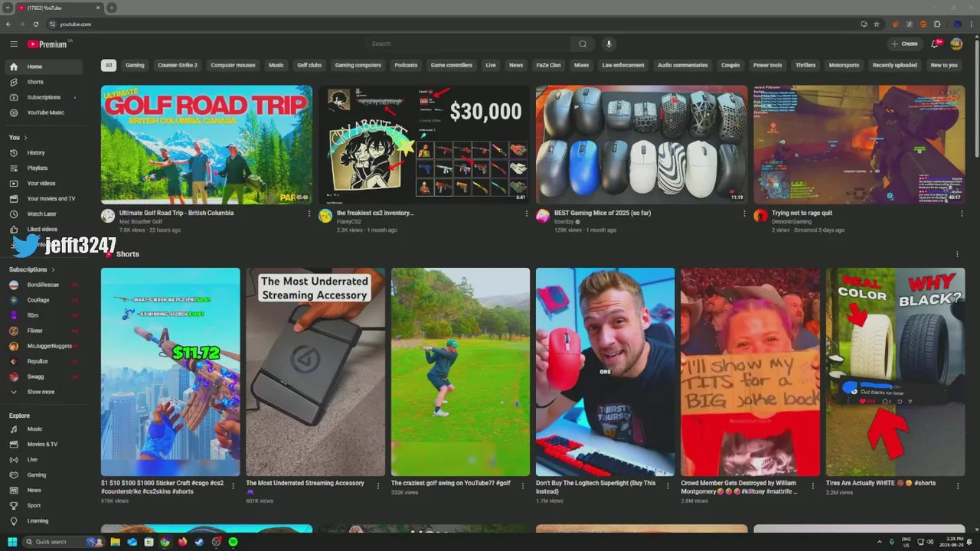Start voice search with microphone icon
980x551 pixels.
click(609, 44)
